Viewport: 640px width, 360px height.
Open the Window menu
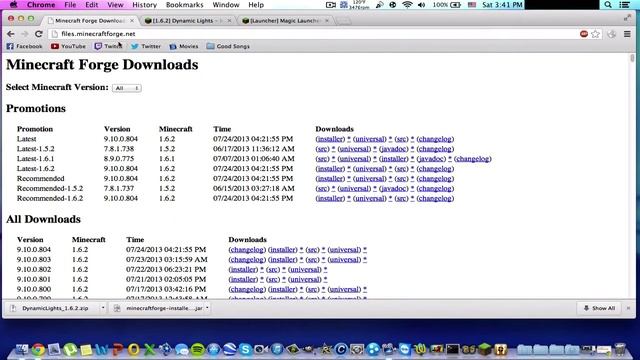coord(226,4)
